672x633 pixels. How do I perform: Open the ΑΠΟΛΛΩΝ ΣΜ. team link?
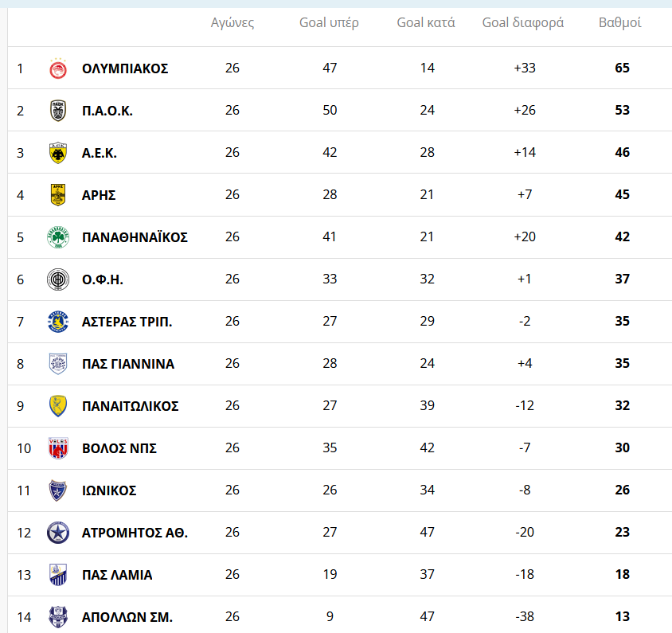[x=127, y=617]
